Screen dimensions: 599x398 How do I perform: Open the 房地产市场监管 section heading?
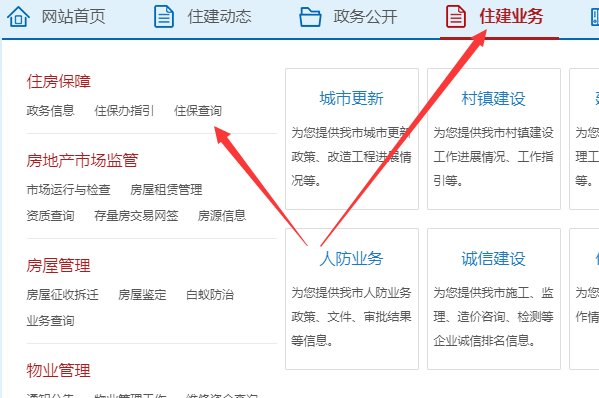[x=82, y=160]
